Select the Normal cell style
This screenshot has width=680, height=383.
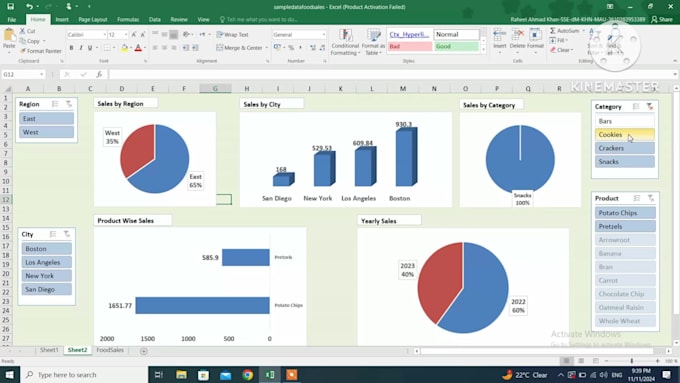pyautogui.click(x=456, y=34)
